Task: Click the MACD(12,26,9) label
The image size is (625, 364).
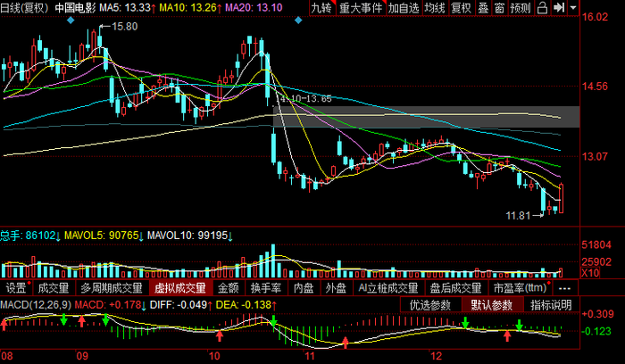Action: click(36, 305)
